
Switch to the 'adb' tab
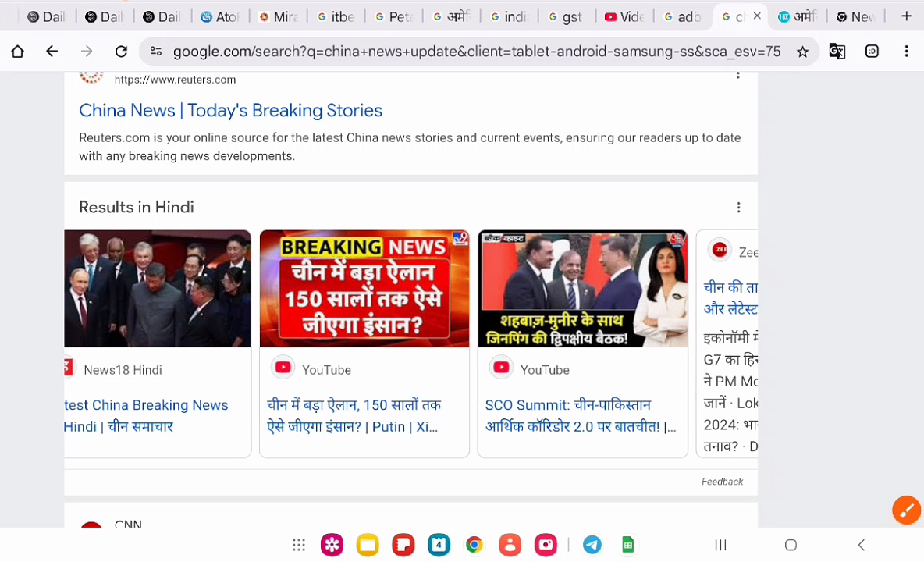(682, 16)
